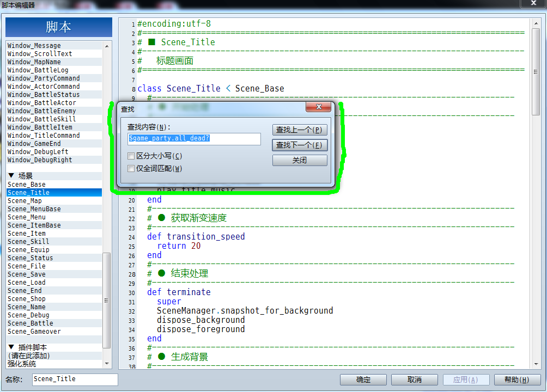
Task: Collapse the 场景 script group
Action: coord(11,175)
